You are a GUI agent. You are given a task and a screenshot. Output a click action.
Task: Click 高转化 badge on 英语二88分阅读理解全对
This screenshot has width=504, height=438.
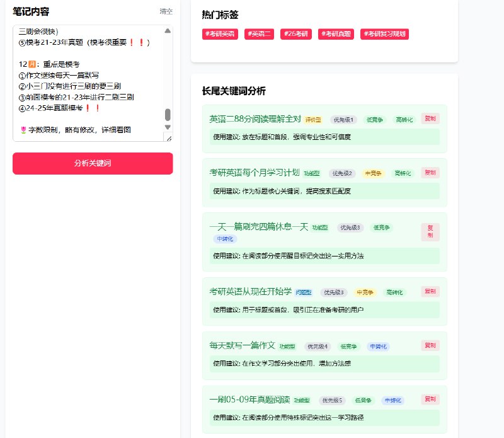tap(404, 120)
